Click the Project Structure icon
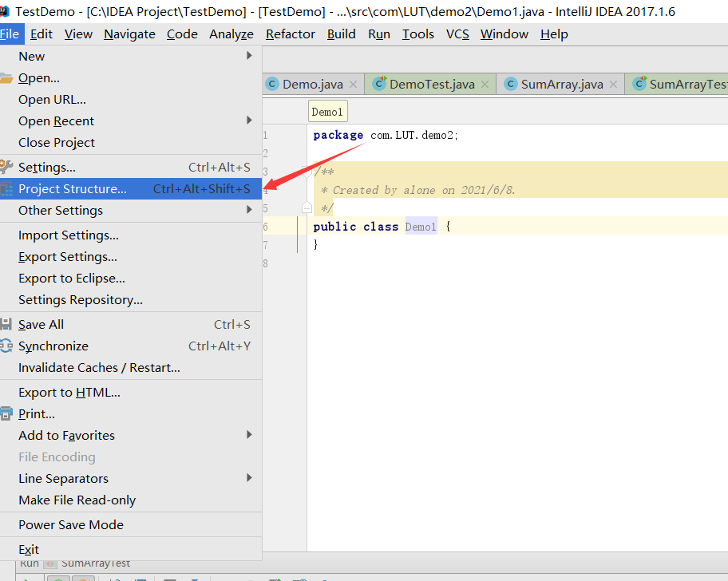Screen dimensions: 728x581 coord(6,189)
